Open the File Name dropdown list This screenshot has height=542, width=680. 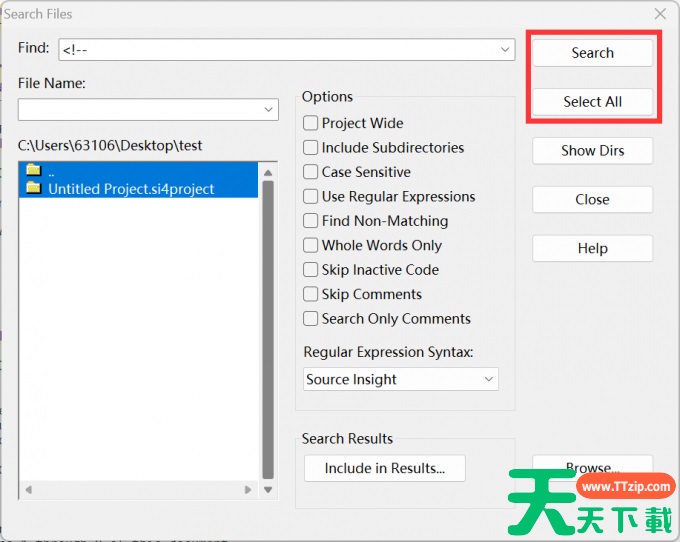click(x=269, y=109)
